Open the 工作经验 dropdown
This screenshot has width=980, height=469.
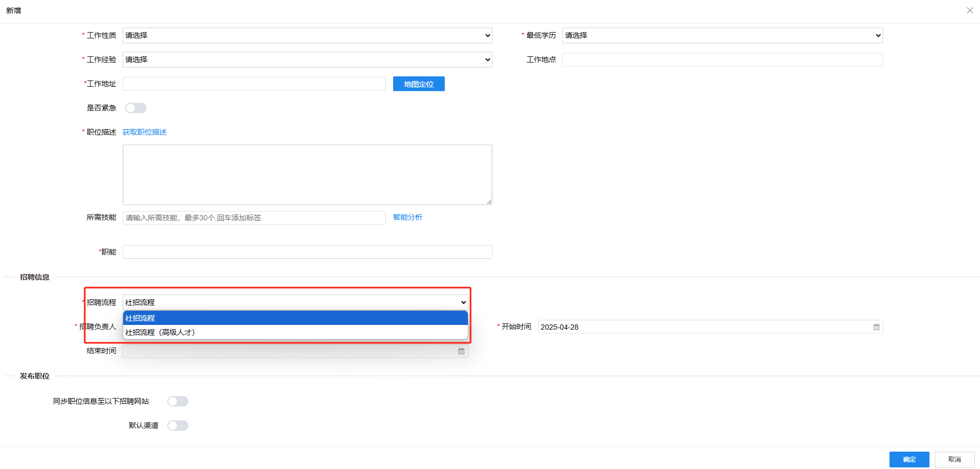click(x=307, y=59)
